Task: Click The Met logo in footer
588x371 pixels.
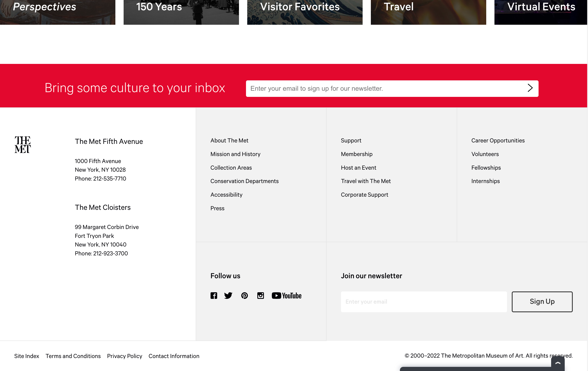Action: [x=23, y=145]
